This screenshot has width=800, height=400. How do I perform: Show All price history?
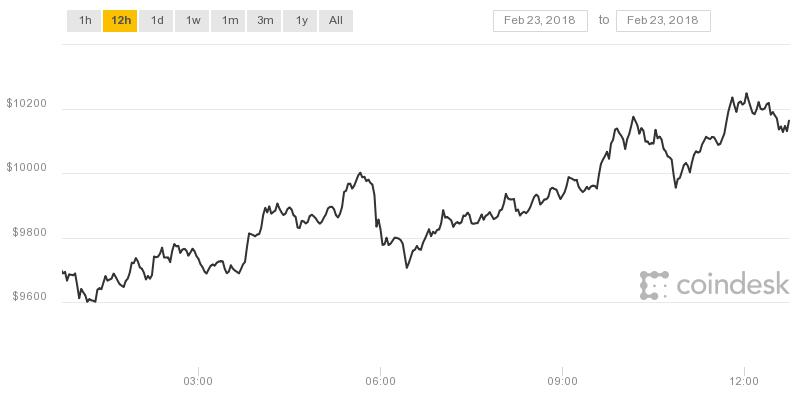coord(336,21)
